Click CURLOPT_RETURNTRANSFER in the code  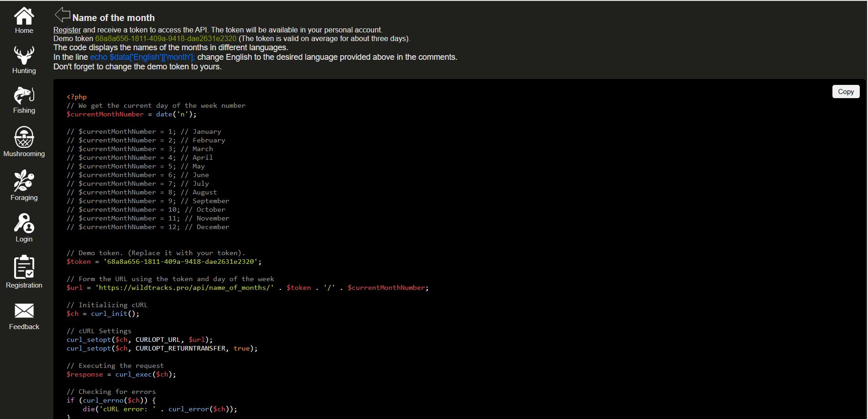click(181, 349)
